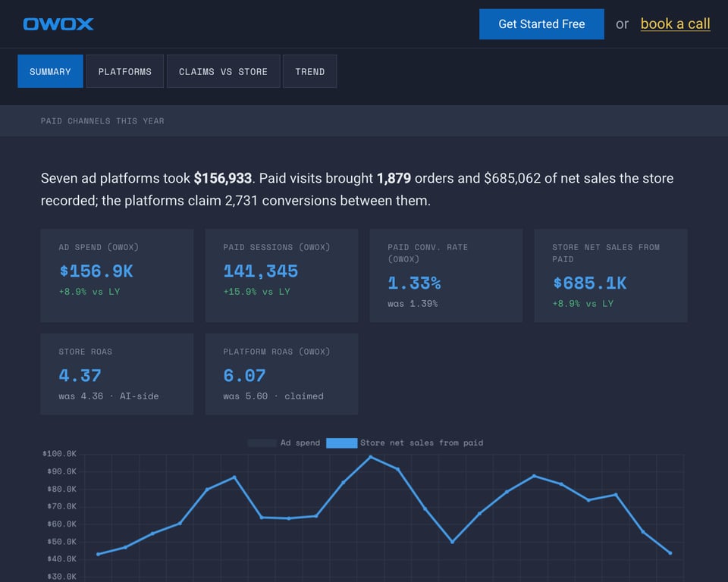This screenshot has height=582, width=728.
Task: Toggle Store net sales legend swatch
Action: [x=342, y=443]
